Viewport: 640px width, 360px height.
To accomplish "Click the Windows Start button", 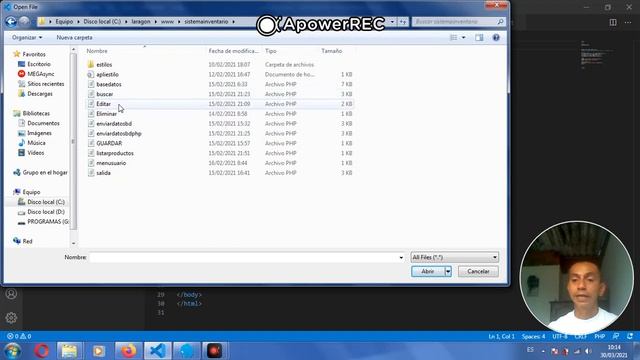I will [x=13, y=351].
